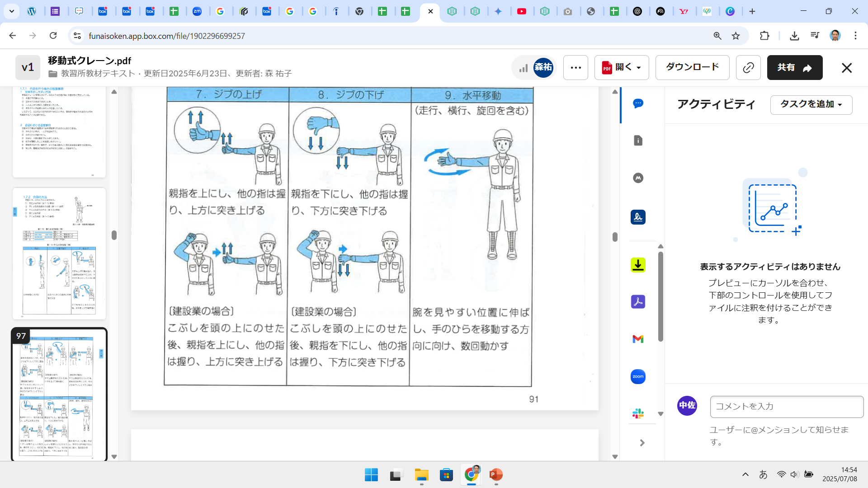
Task: Click the Slack integration icon
Action: pos(638,413)
